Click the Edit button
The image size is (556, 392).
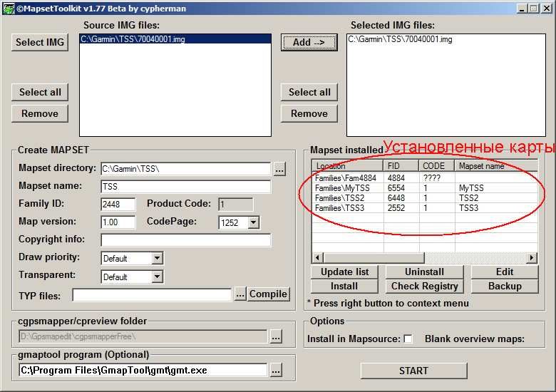pyautogui.click(x=505, y=272)
